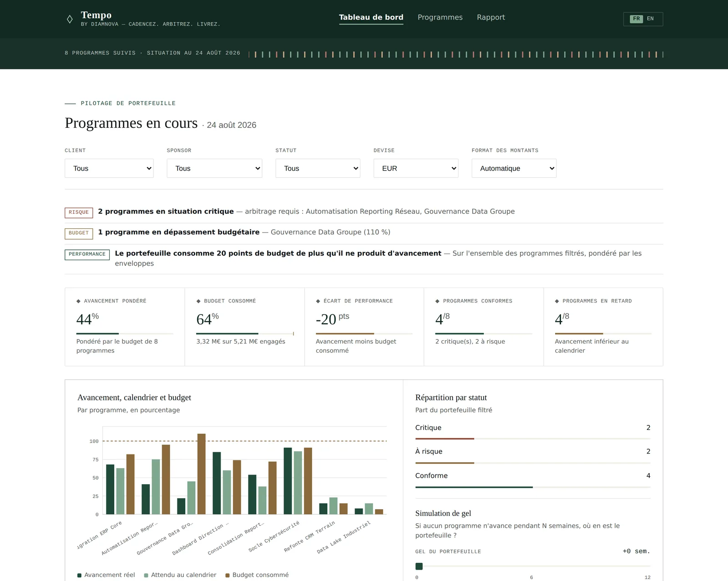The width and height of the screenshot is (728, 581).
Task: Click the -20 pts performance gap value
Action: tap(333, 318)
